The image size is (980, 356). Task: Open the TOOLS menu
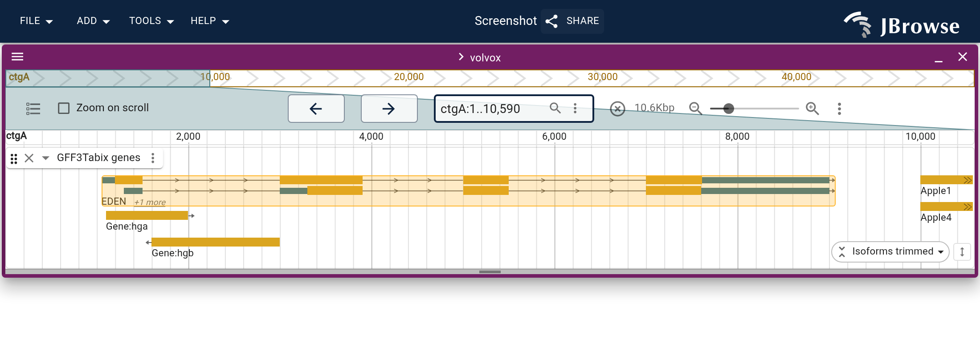151,21
